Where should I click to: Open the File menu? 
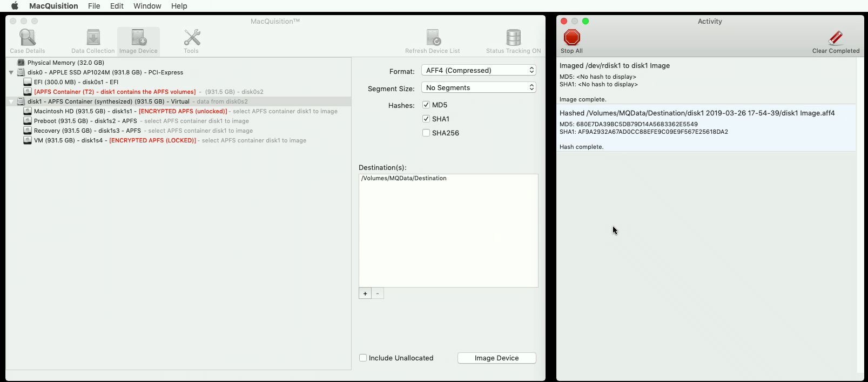(x=94, y=6)
